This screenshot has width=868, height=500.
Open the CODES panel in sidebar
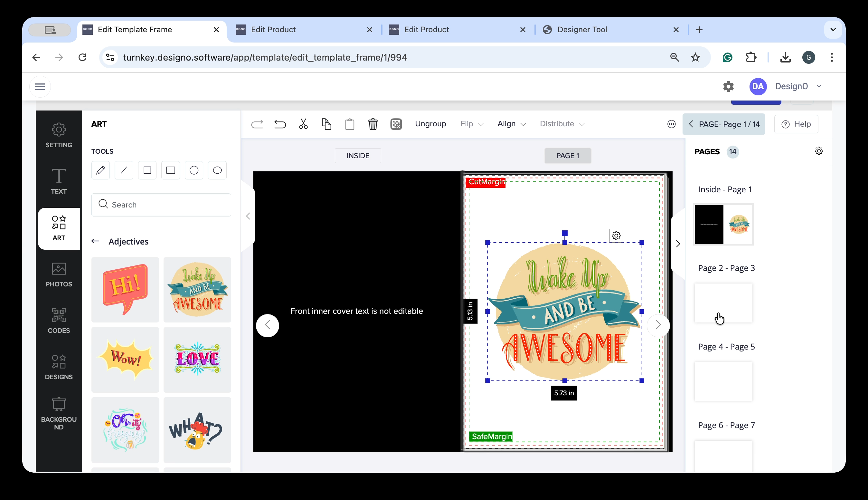point(59,321)
